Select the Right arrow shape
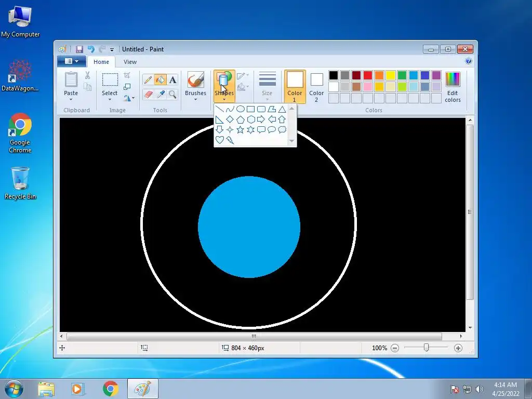This screenshot has height=399, width=532. point(261,119)
